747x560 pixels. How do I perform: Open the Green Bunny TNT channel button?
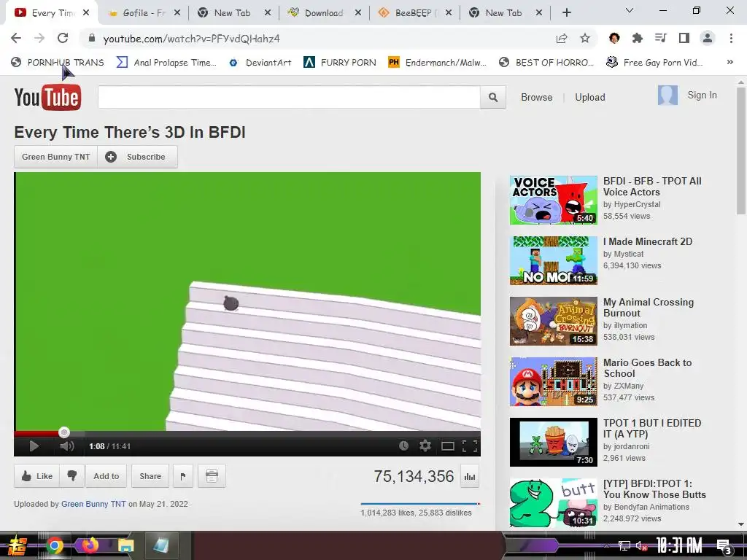pyautogui.click(x=55, y=157)
